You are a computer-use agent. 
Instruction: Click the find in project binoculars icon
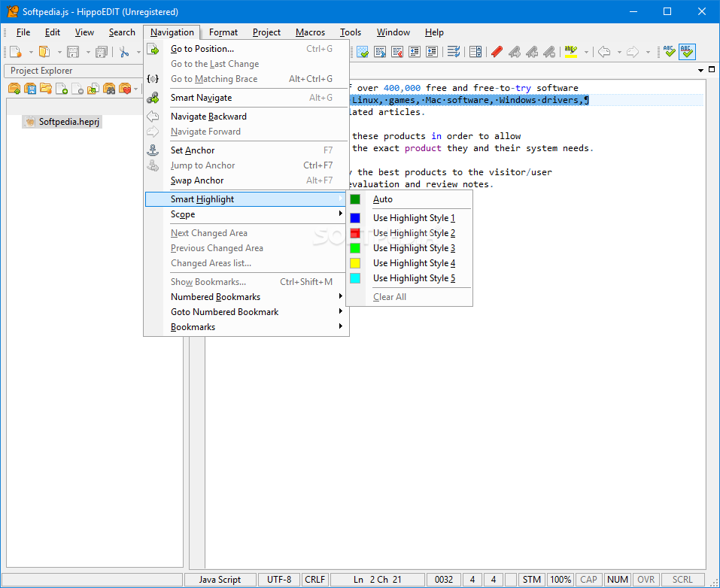[109, 88]
